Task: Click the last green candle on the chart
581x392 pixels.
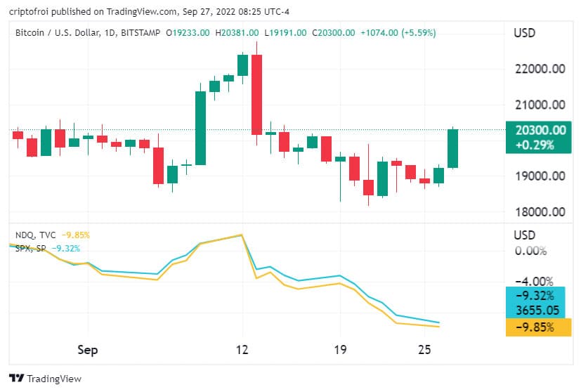Action: 452,148
